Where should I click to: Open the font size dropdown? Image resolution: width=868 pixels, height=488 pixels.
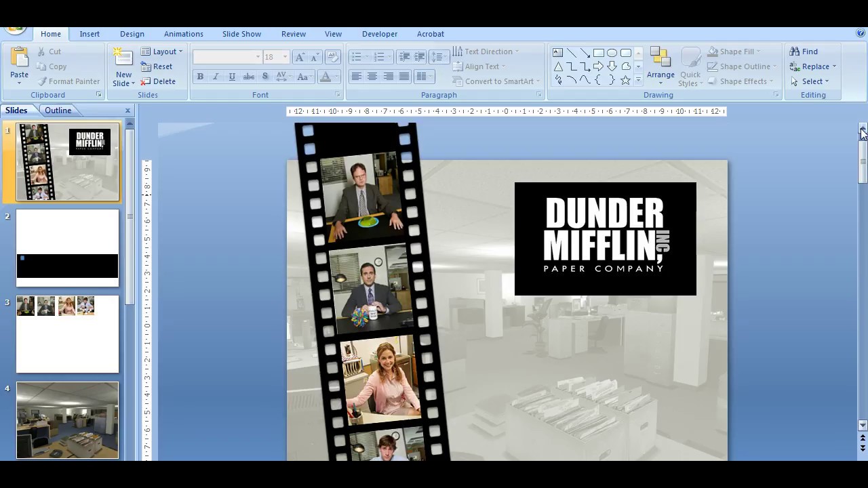point(285,57)
